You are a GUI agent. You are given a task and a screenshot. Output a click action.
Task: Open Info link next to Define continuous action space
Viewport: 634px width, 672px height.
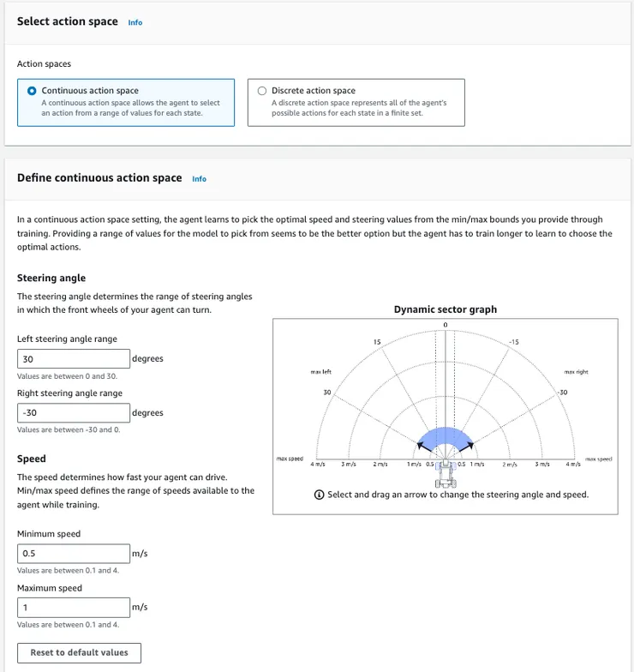point(199,179)
